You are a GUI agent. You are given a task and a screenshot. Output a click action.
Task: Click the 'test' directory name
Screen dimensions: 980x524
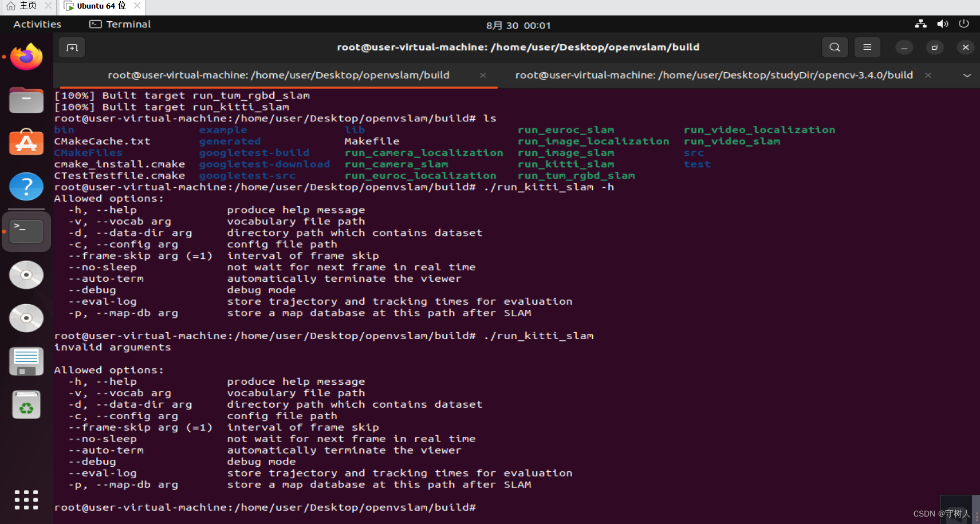(x=697, y=164)
